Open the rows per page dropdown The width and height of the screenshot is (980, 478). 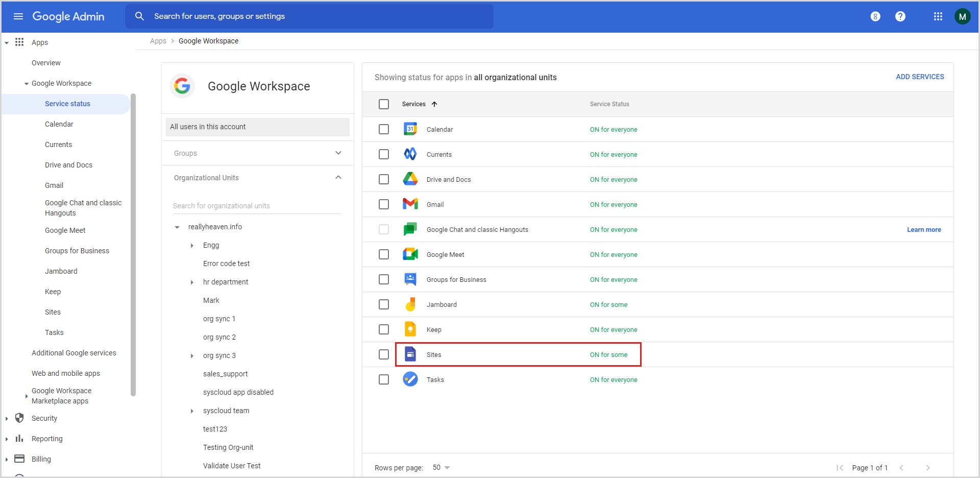[x=442, y=467]
